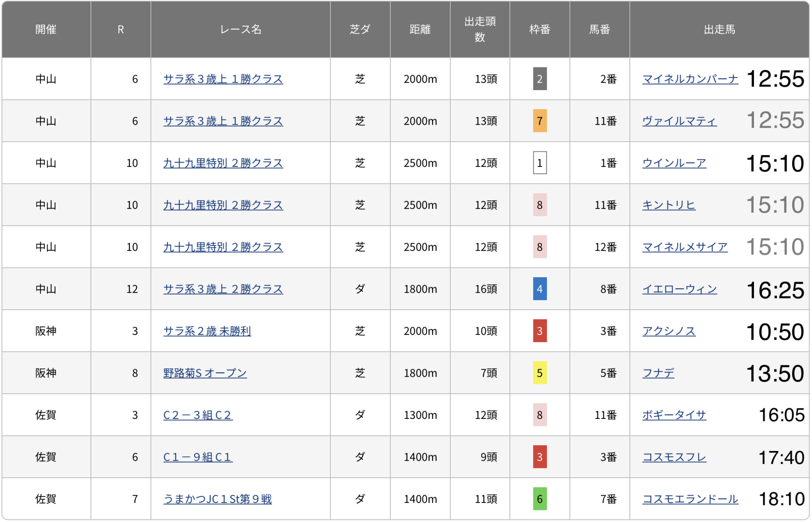812x522 pixels.
Task: Open race 野路菊S オープン
Action: coord(205,373)
